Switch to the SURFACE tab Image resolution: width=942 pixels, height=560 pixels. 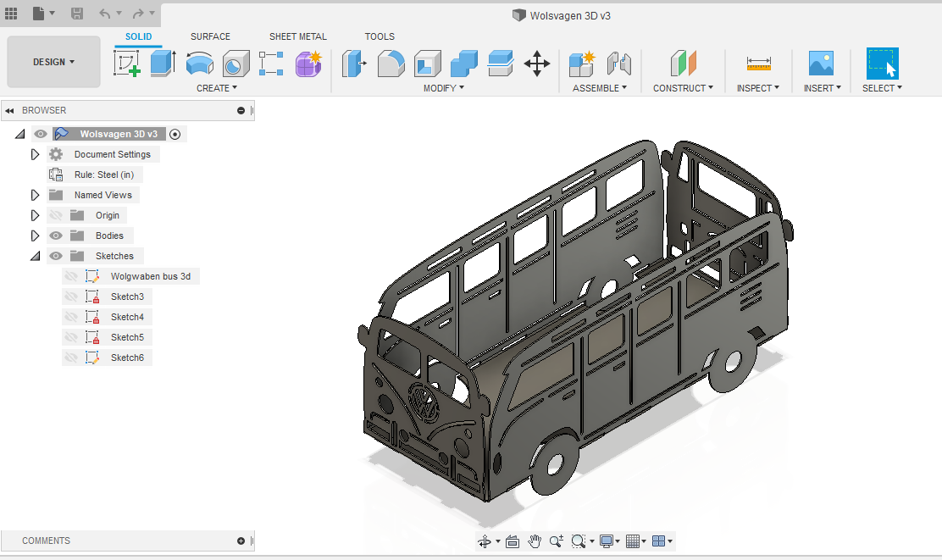click(x=210, y=36)
